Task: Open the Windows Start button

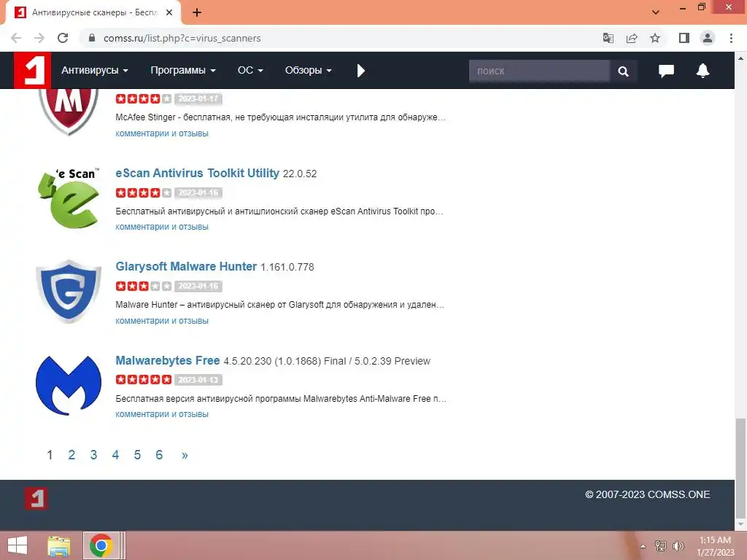Action: 18,545
